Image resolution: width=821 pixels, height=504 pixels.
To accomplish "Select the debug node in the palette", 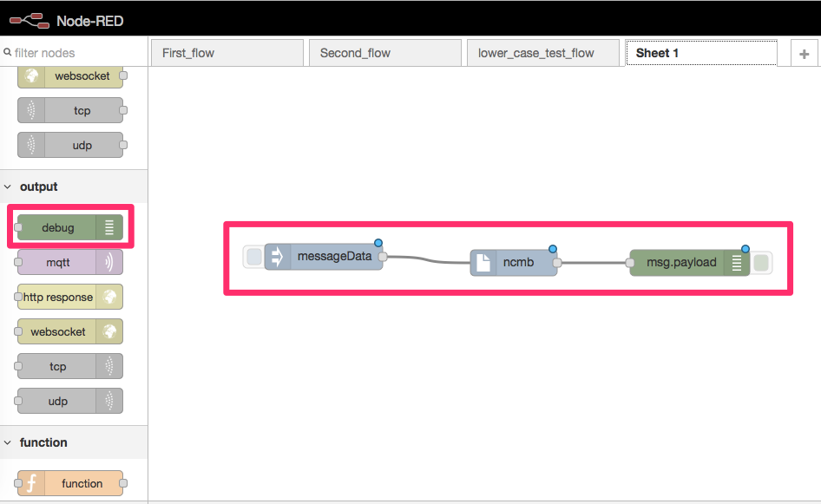I will (69, 227).
